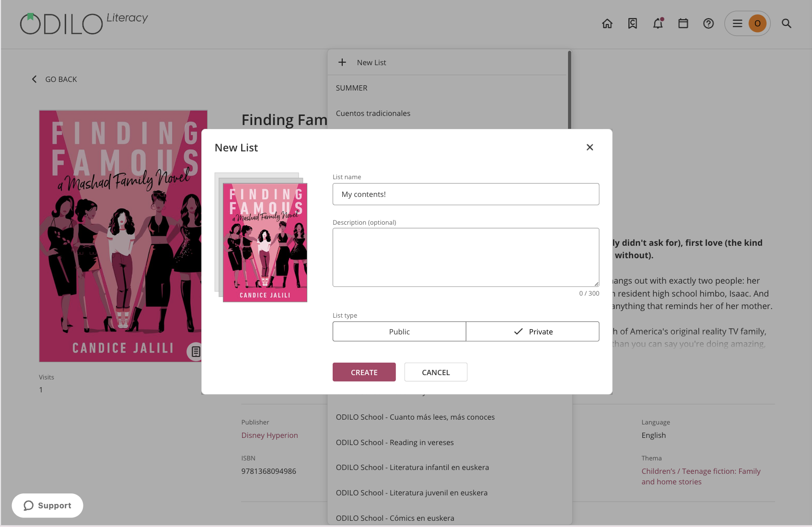The height and width of the screenshot is (527, 812).
Task: Check the notifications bell
Action: click(x=658, y=23)
